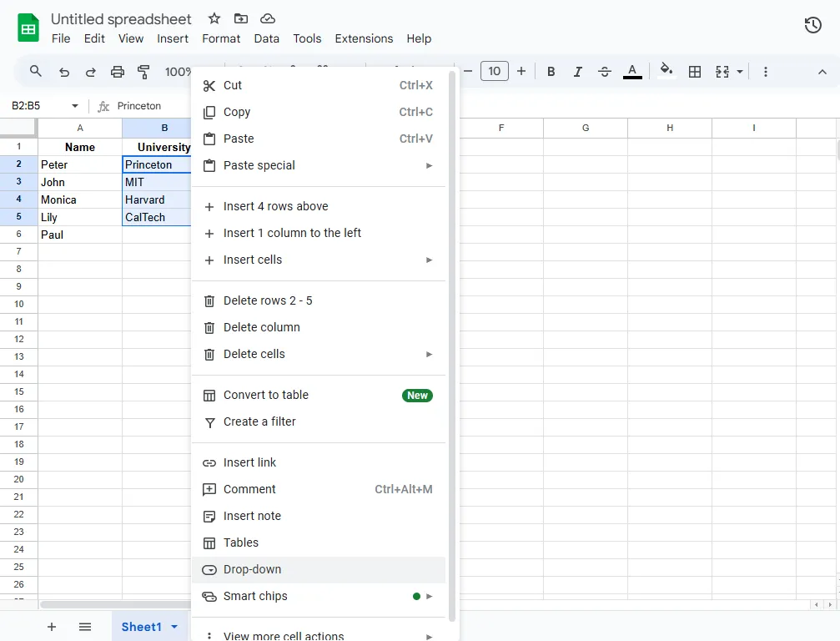Open the toolbar more options menu
The width and height of the screenshot is (840, 641).
coord(766,72)
